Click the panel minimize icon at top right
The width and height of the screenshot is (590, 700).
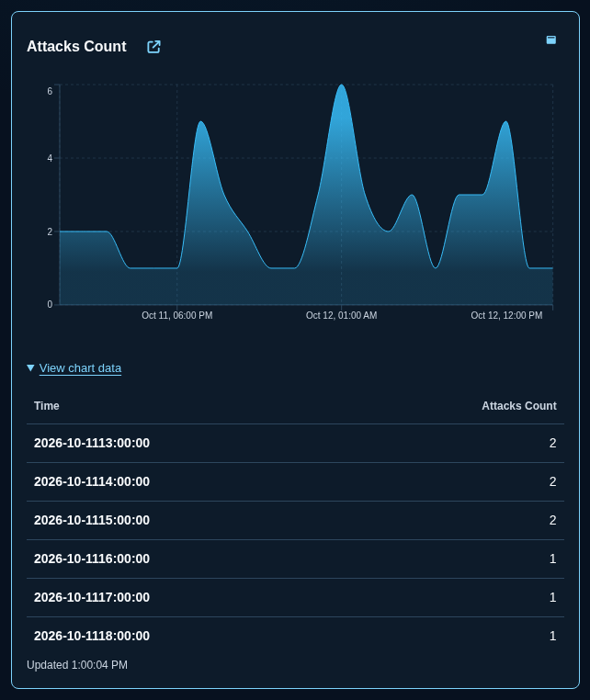551,40
